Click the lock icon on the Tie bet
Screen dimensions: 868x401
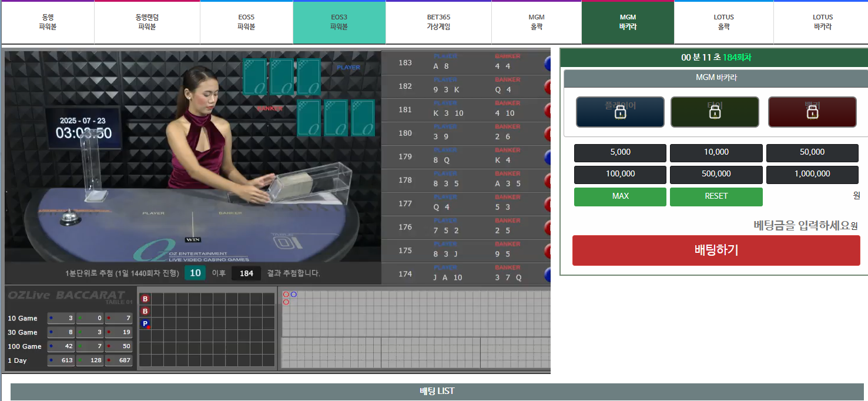(715, 112)
